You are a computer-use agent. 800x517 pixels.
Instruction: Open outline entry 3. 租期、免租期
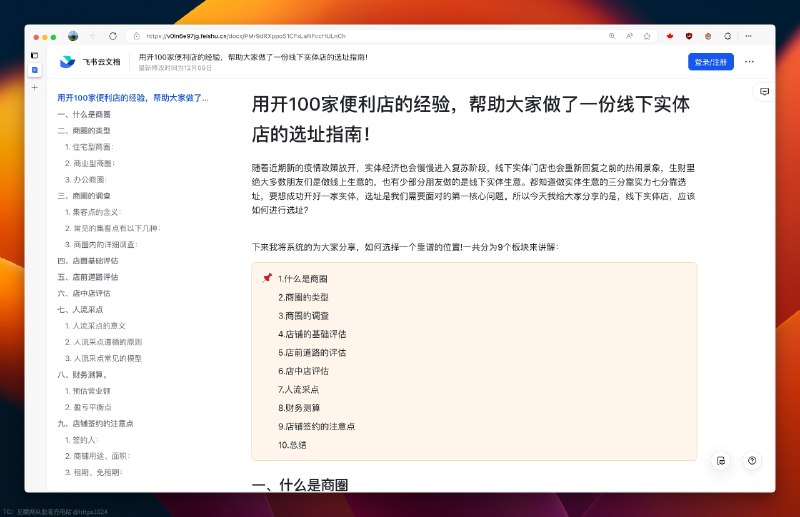pos(93,472)
